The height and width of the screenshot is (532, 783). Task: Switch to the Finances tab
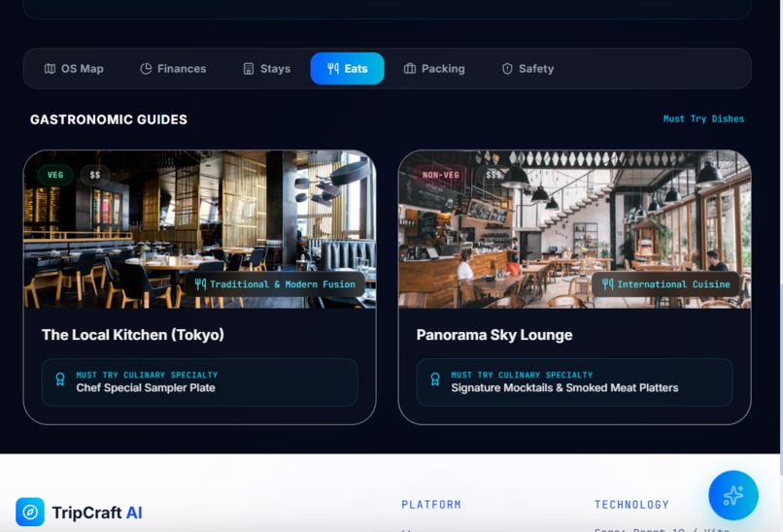(x=173, y=69)
